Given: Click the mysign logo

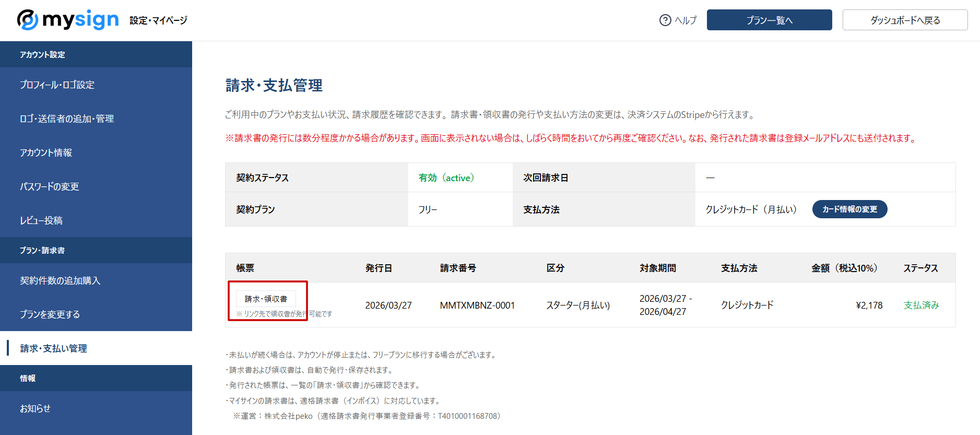Looking at the screenshot, I should click(x=68, y=20).
